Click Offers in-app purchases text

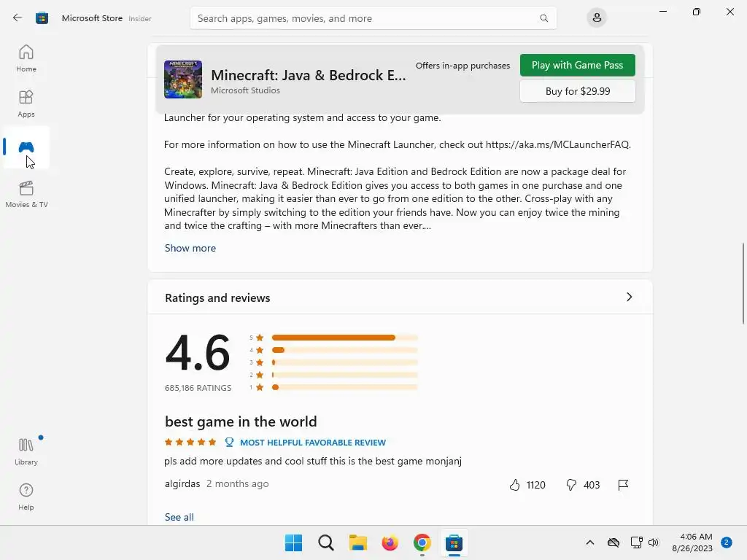click(x=462, y=66)
